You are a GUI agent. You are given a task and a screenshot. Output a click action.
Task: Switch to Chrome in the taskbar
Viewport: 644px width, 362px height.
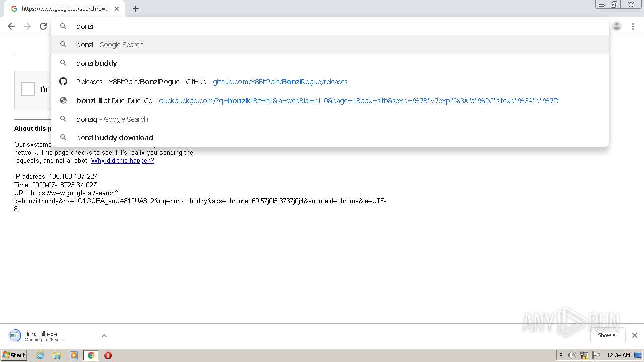click(x=91, y=355)
